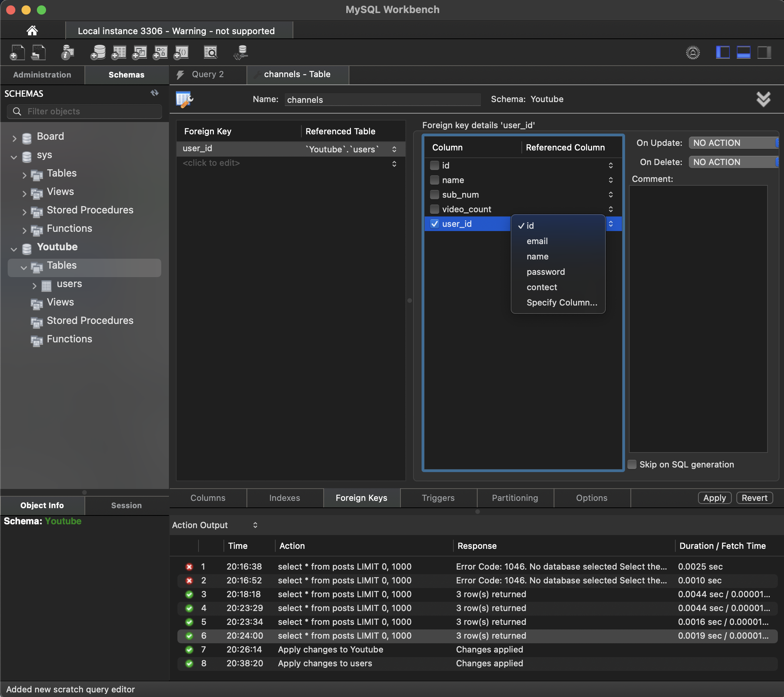
Task: Click the Revert button
Action: [x=754, y=498]
